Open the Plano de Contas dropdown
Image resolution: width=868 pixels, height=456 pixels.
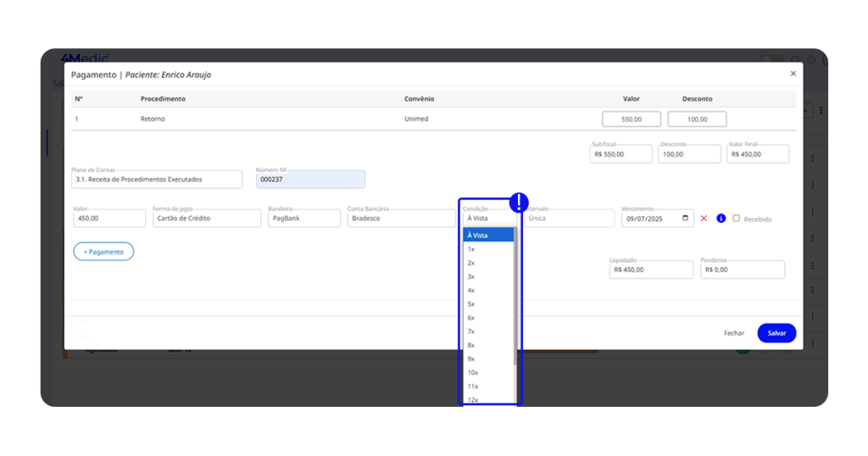point(157,180)
